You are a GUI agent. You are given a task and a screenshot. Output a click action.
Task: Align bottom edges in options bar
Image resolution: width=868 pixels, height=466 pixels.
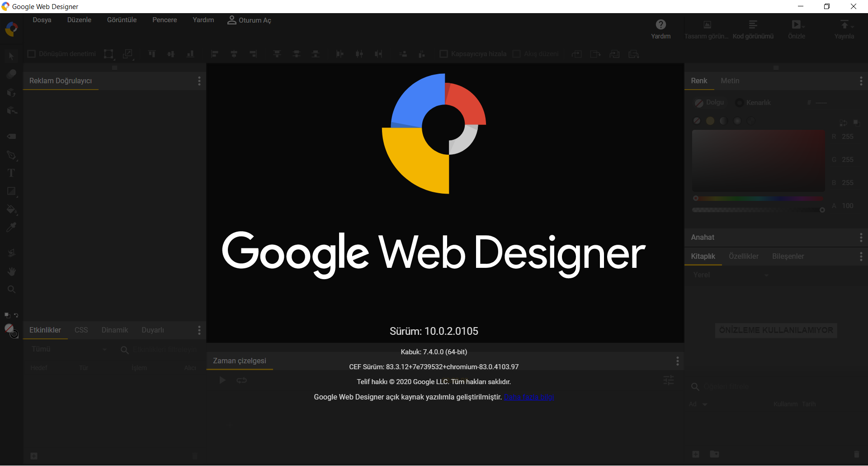190,54
